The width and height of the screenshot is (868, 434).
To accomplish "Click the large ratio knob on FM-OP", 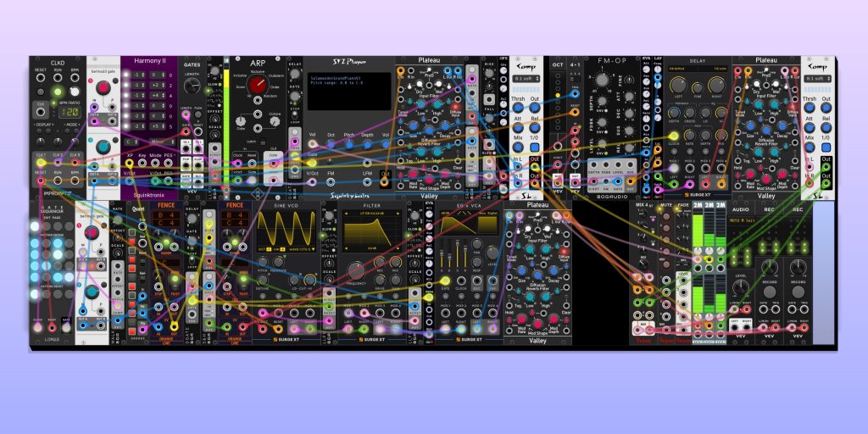I will tap(603, 81).
